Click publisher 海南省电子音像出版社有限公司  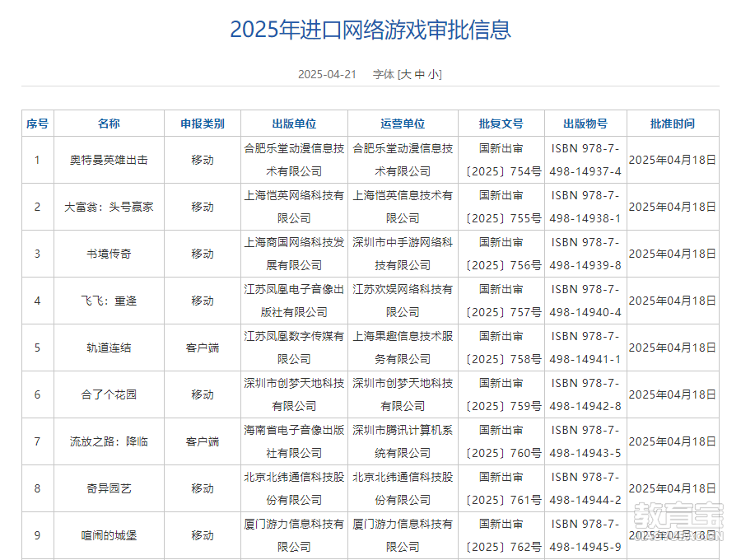294,441
